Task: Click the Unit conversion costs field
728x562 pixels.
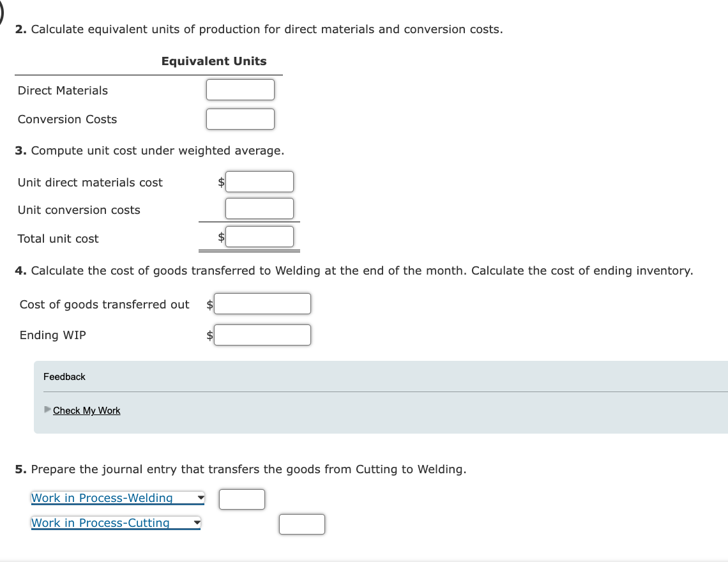Action: tap(259, 208)
